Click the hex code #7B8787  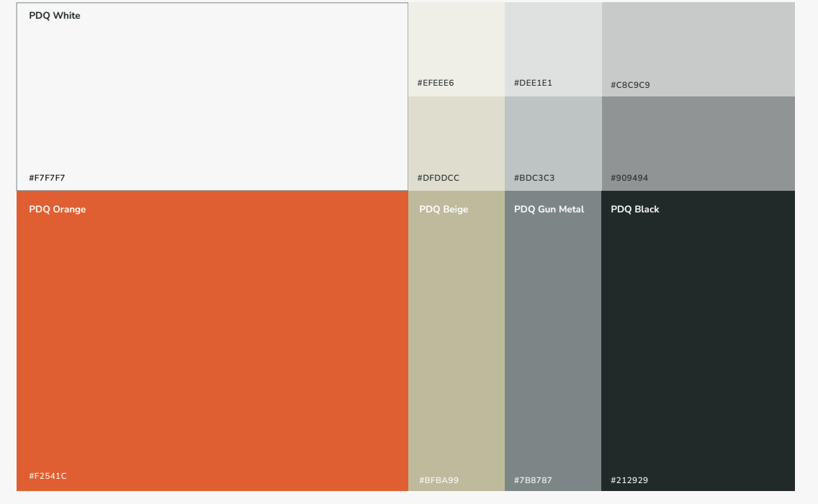pos(533,480)
